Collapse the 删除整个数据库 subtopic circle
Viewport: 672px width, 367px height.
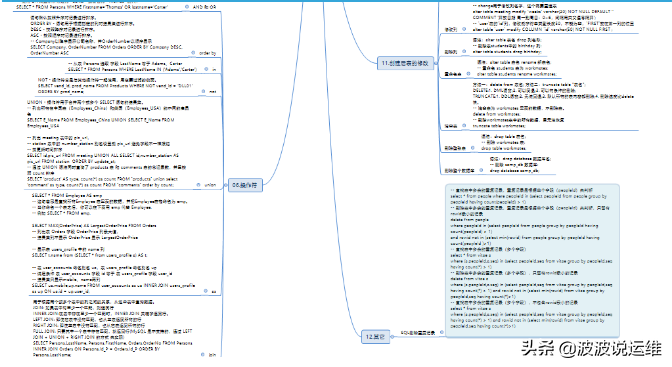[481, 170]
